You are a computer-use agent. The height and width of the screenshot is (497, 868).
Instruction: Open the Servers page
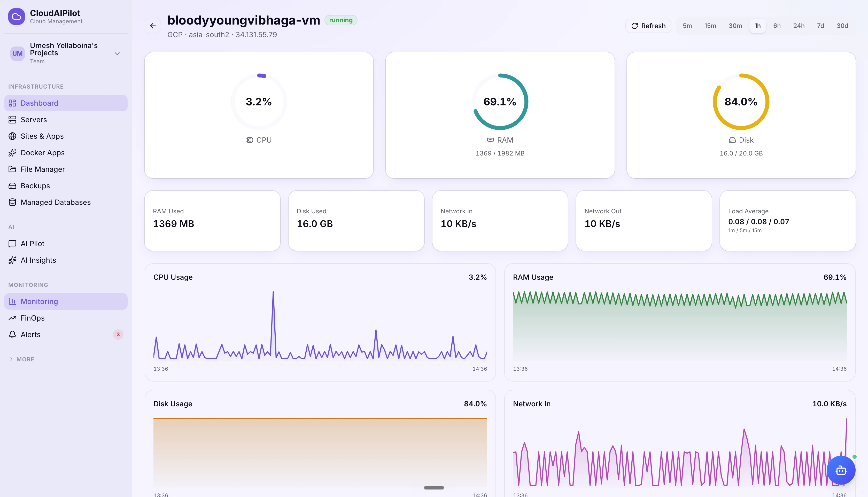(x=66, y=119)
